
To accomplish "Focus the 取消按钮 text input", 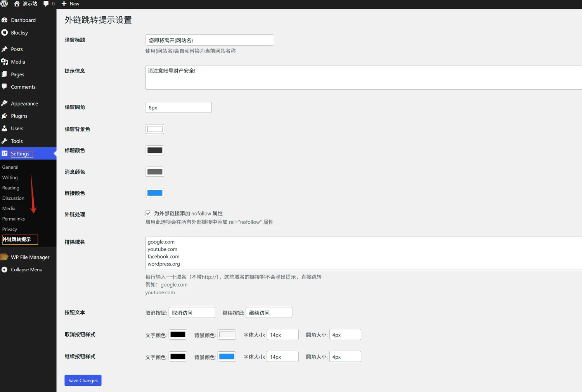I will coord(192,313).
